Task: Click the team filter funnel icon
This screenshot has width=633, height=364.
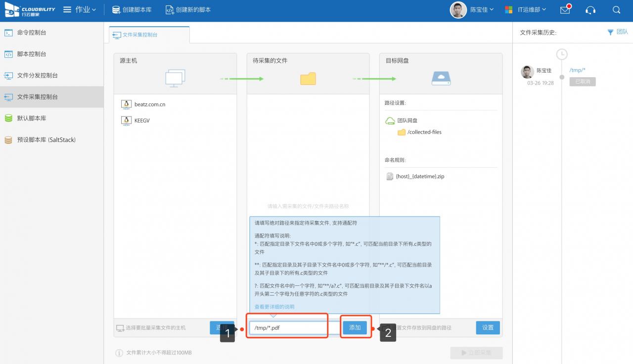Action: tap(610, 32)
